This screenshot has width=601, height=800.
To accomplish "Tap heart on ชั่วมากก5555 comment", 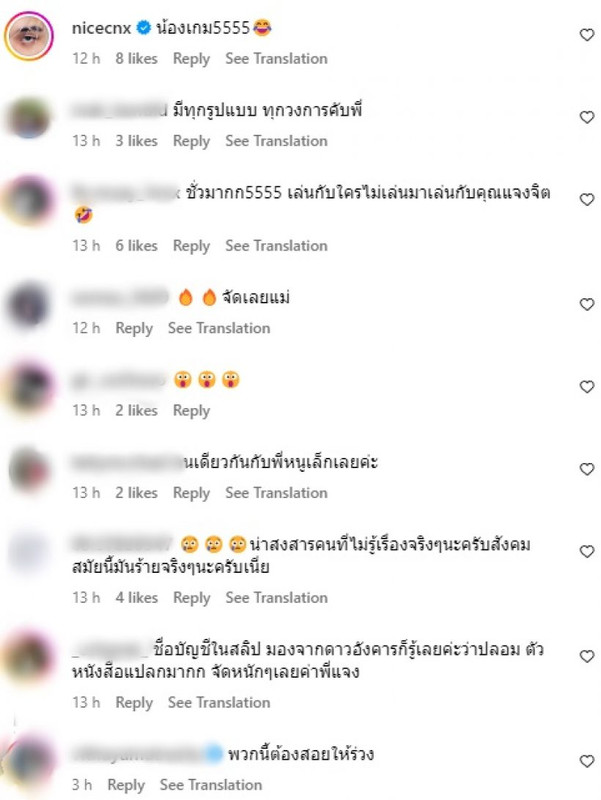I will (x=587, y=199).
